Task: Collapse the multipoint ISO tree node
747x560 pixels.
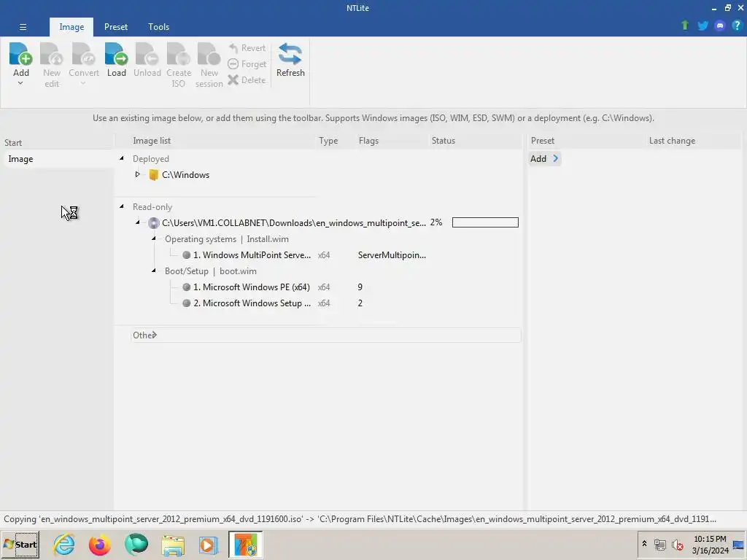Action: [137, 222]
